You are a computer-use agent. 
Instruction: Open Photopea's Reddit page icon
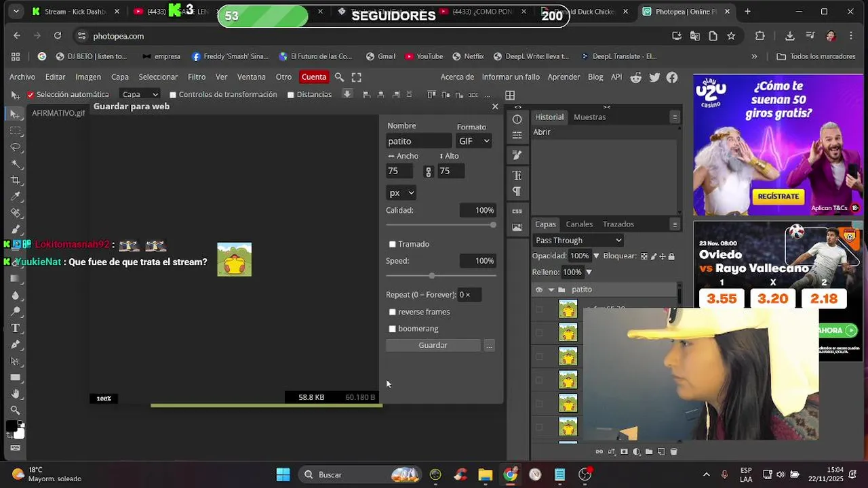(636, 77)
